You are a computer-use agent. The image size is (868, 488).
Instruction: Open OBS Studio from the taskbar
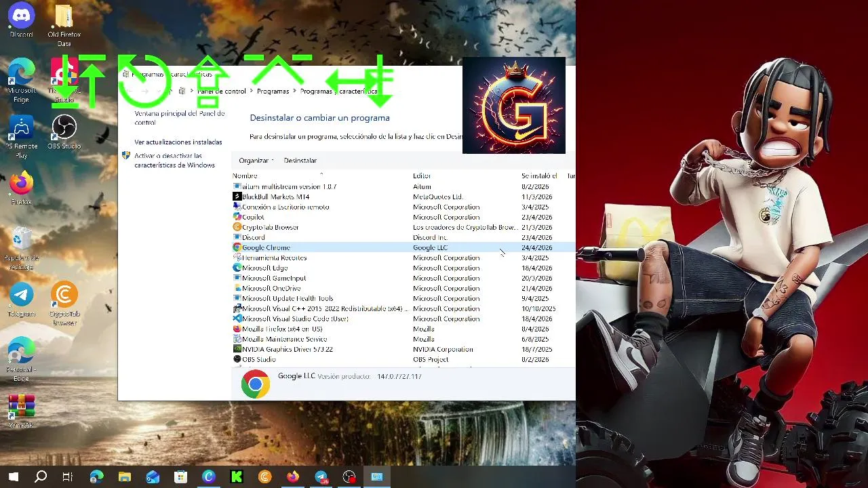pyautogui.click(x=349, y=476)
